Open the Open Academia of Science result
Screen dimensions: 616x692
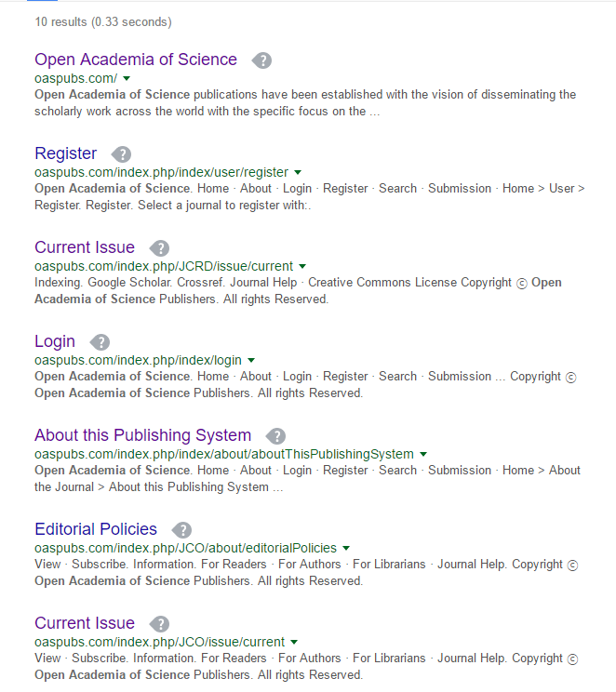click(x=136, y=60)
